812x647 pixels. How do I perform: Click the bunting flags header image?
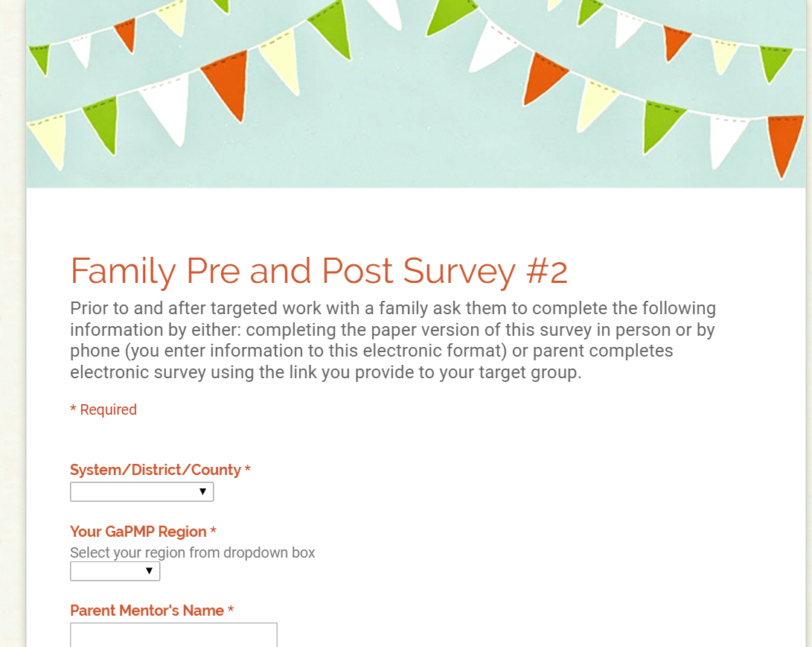pos(416,94)
